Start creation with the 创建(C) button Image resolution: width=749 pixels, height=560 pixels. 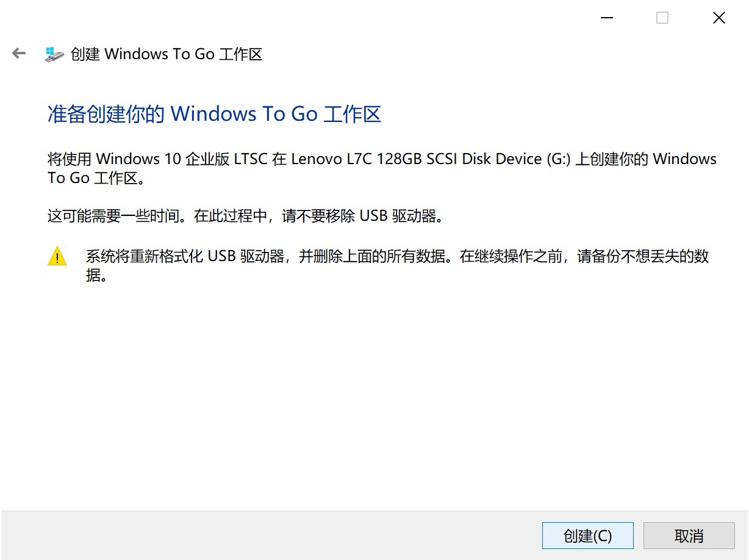pos(588,536)
